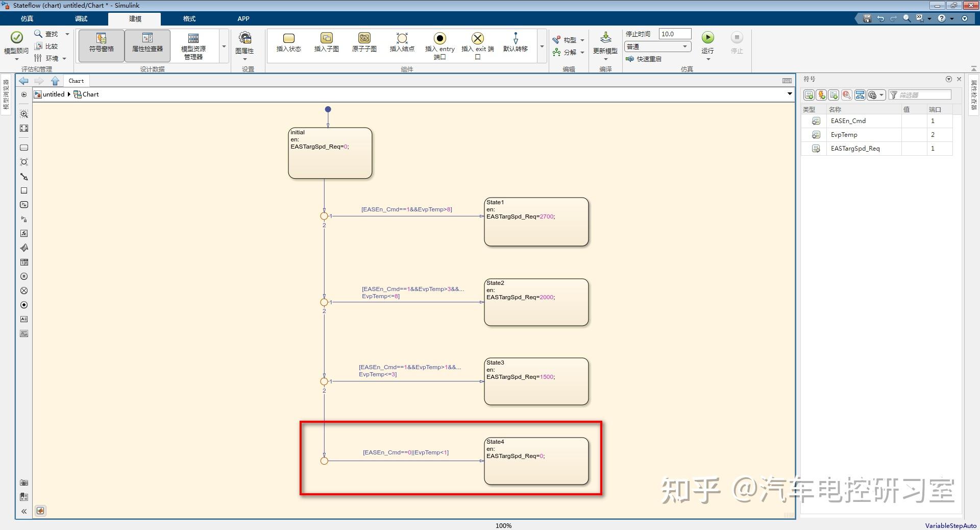
Task: Create input data in the Symbols panel
Action: pyautogui.click(x=809, y=95)
